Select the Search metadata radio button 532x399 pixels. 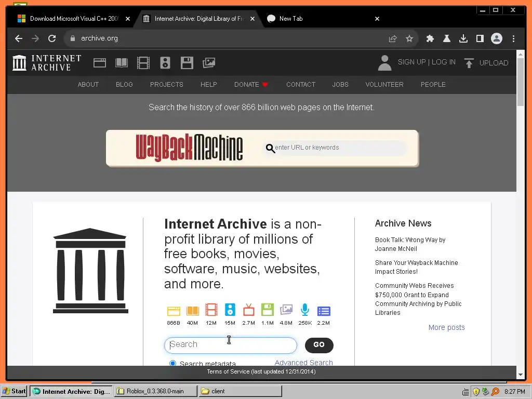coord(172,363)
